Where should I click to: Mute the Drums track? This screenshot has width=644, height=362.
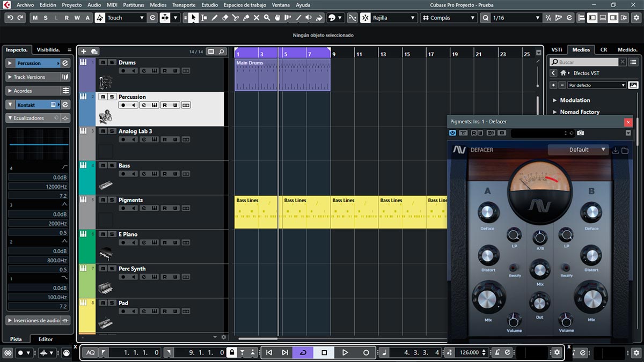(103, 62)
